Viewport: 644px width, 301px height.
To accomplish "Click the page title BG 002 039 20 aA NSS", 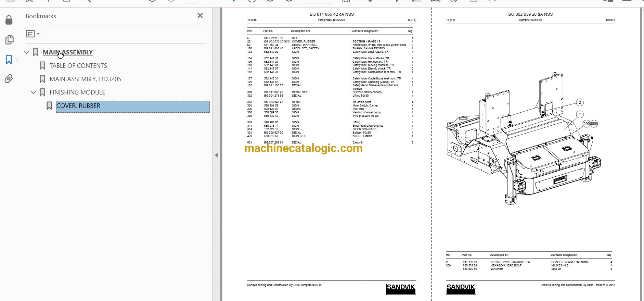I will tap(530, 14).
